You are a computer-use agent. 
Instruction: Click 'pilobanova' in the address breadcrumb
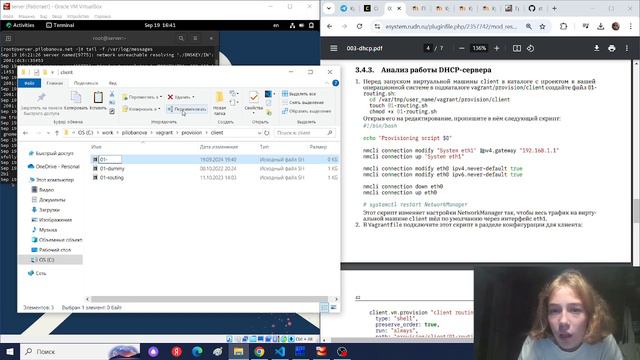coord(134,133)
